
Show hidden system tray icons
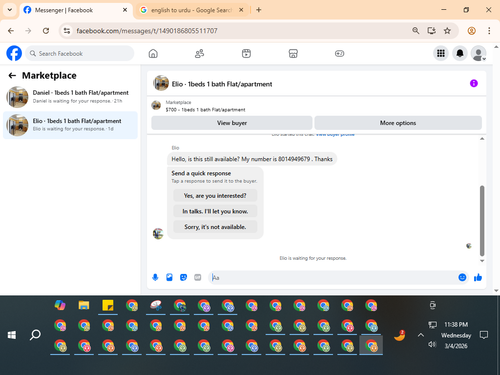(x=421, y=335)
